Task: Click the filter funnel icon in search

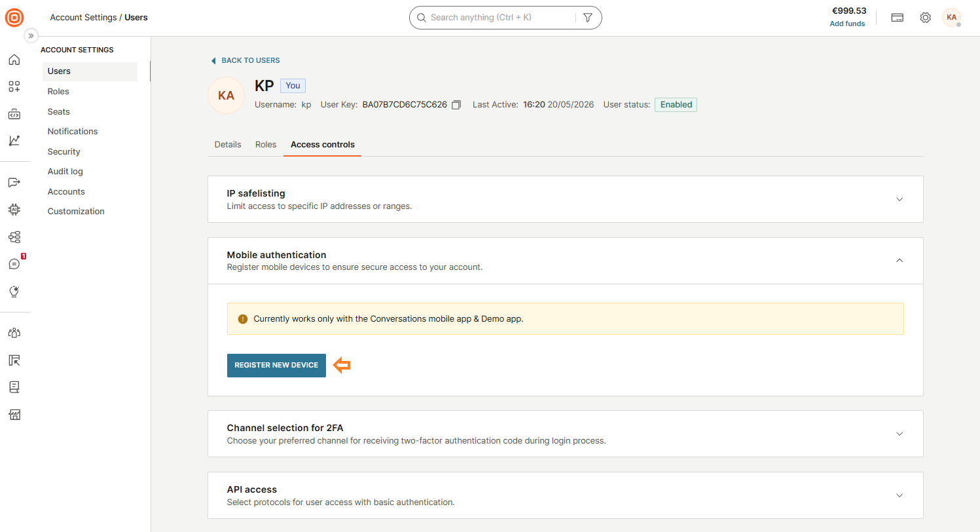Action: pos(587,18)
